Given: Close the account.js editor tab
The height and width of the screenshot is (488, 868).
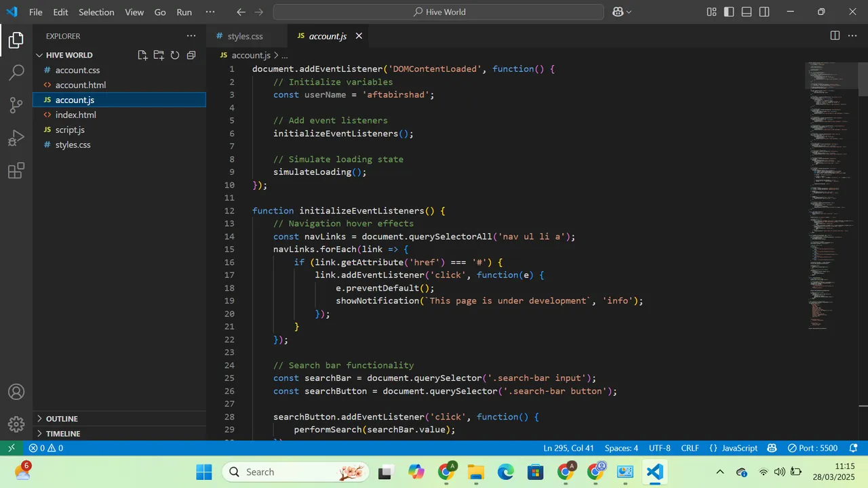Looking at the screenshot, I should pos(359,36).
